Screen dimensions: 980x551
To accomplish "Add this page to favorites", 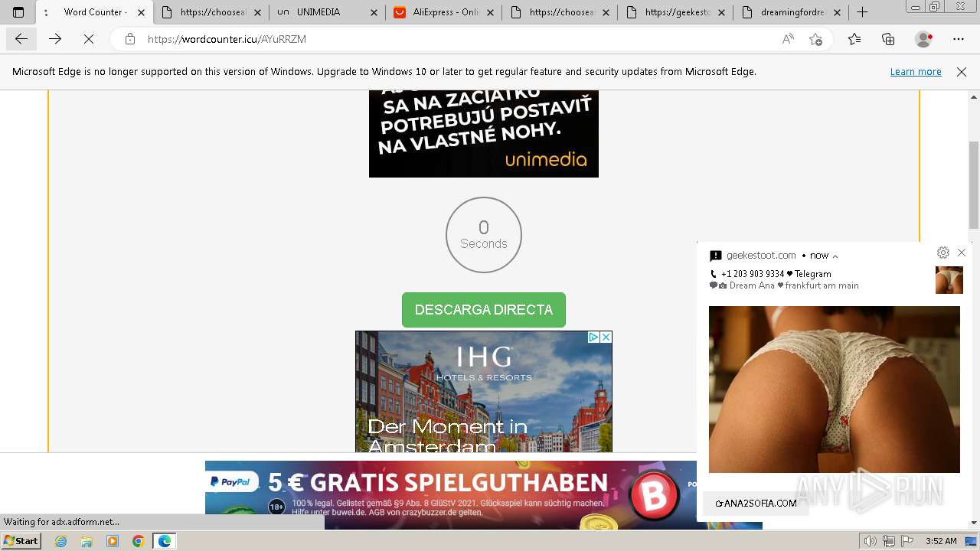I will click(816, 39).
